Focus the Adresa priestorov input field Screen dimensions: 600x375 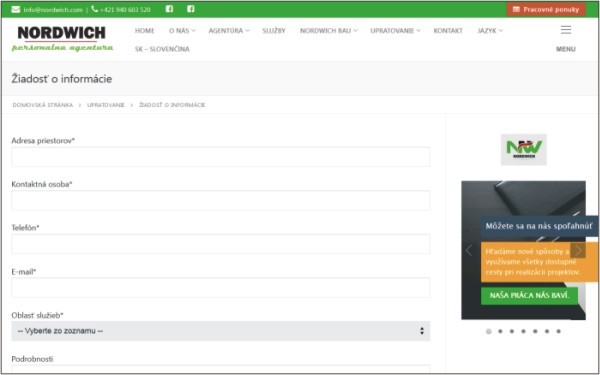pyautogui.click(x=221, y=157)
